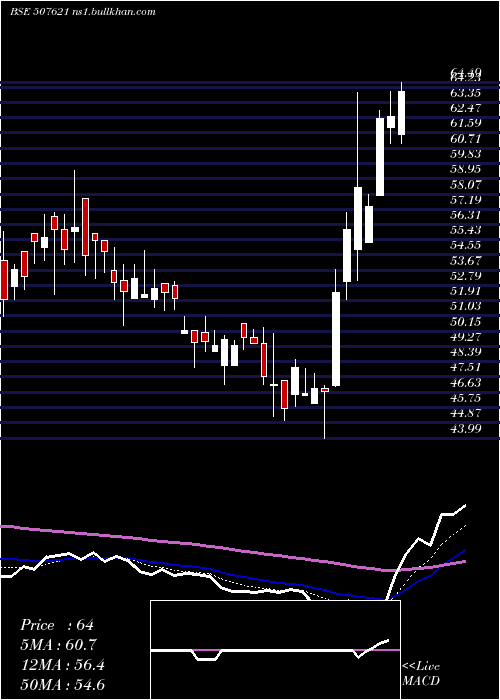Image resolution: width=500 pixels, height=700 pixels.
Task: Click the 58.07 price axis label
Action: [465, 184]
